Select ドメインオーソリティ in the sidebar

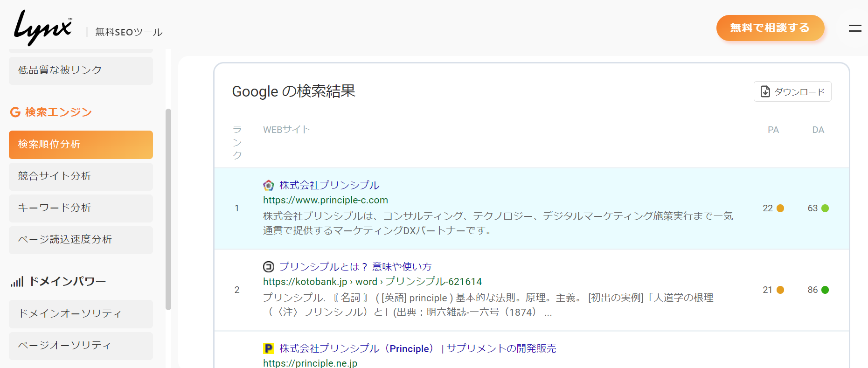pyautogui.click(x=81, y=314)
